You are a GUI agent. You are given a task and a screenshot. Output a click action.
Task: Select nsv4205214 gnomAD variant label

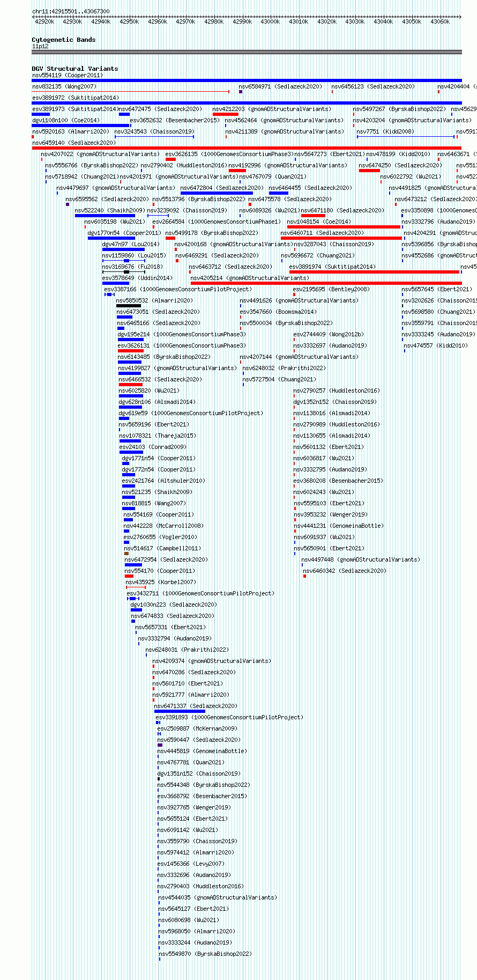pos(250,278)
